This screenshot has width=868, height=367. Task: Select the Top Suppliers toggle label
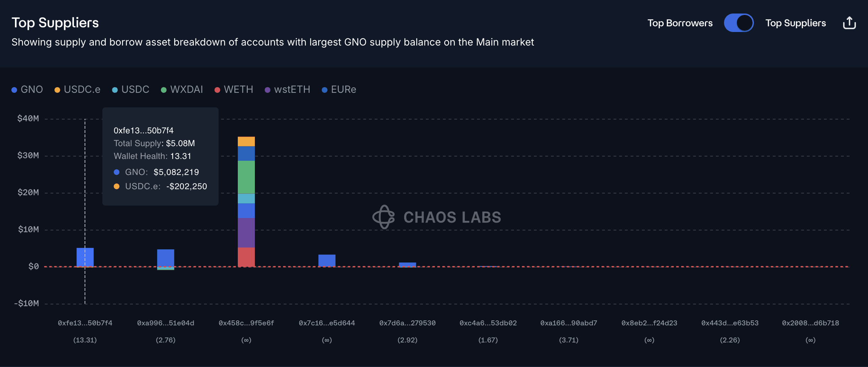pos(795,23)
